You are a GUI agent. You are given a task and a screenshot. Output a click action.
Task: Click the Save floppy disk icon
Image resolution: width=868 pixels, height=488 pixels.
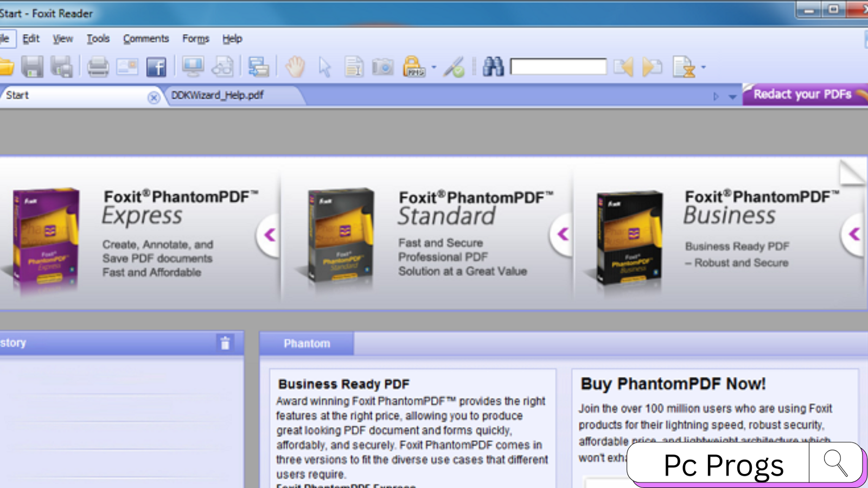click(x=32, y=67)
